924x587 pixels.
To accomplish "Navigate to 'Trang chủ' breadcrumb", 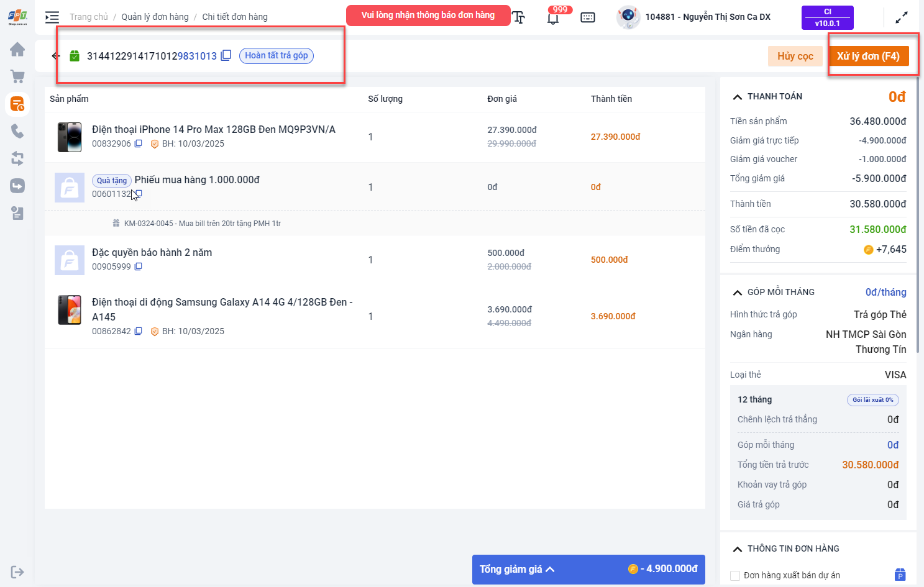I will point(89,17).
